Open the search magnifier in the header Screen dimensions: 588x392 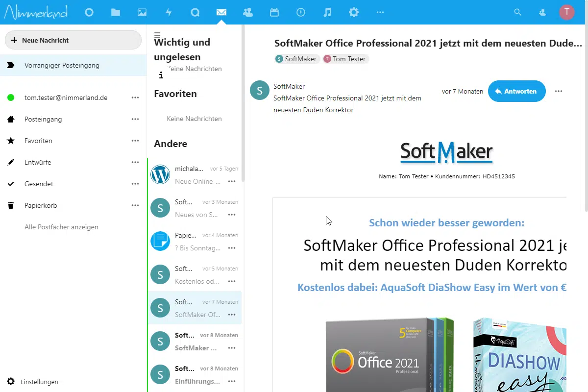tap(517, 12)
